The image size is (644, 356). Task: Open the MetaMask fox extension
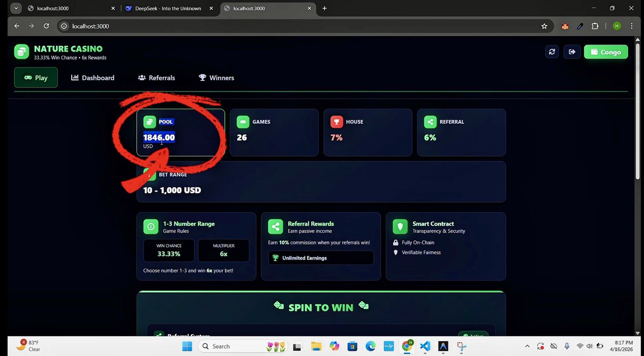(565, 26)
